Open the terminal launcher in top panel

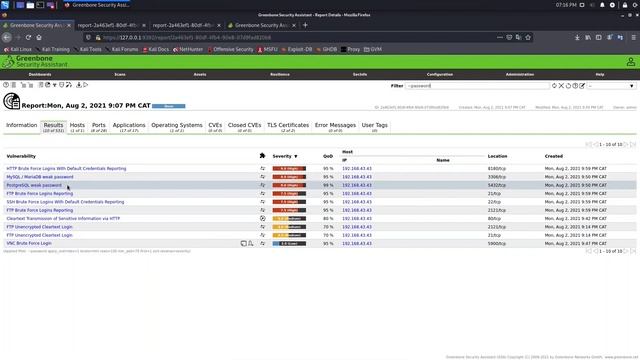(x=40, y=5)
